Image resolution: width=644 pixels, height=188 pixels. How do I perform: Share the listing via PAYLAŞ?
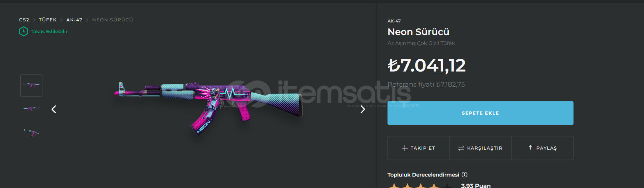tap(542, 148)
